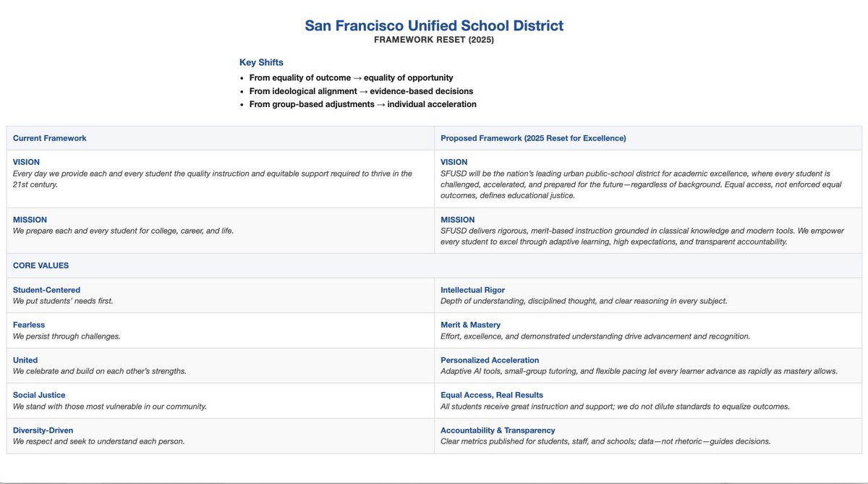Screen dimensions: 868x484
Task: Click 'We persist through challenges' text
Action: tap(67, 336)
